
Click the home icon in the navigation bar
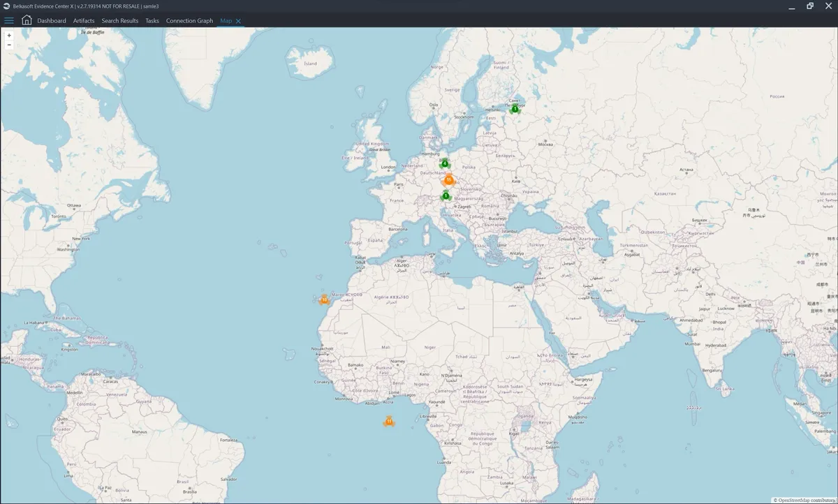pos(26,20)
